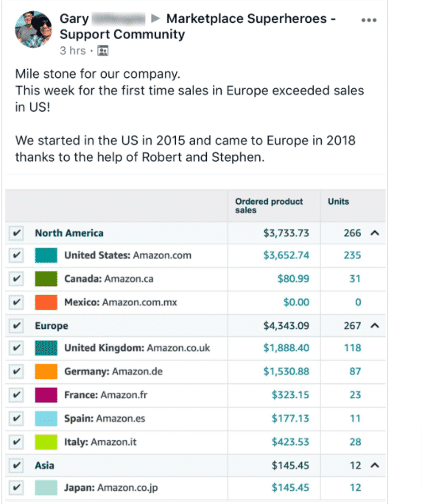Toggle the United Kingdom Amazon.co.uk checkbox
Image resolution: width=422 pixels, height=504 pixels.
(16, 348)
